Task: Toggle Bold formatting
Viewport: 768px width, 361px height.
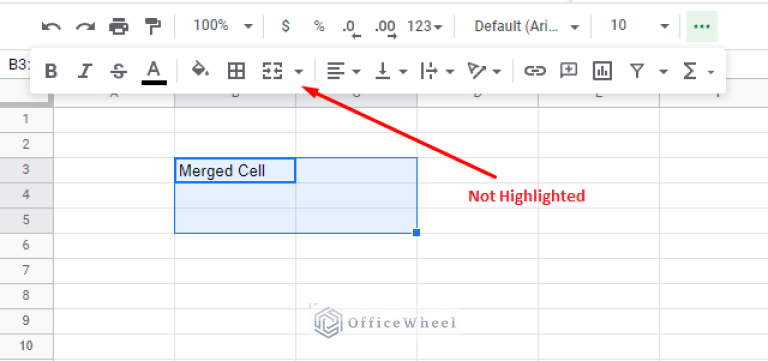Action: [51, 72]
